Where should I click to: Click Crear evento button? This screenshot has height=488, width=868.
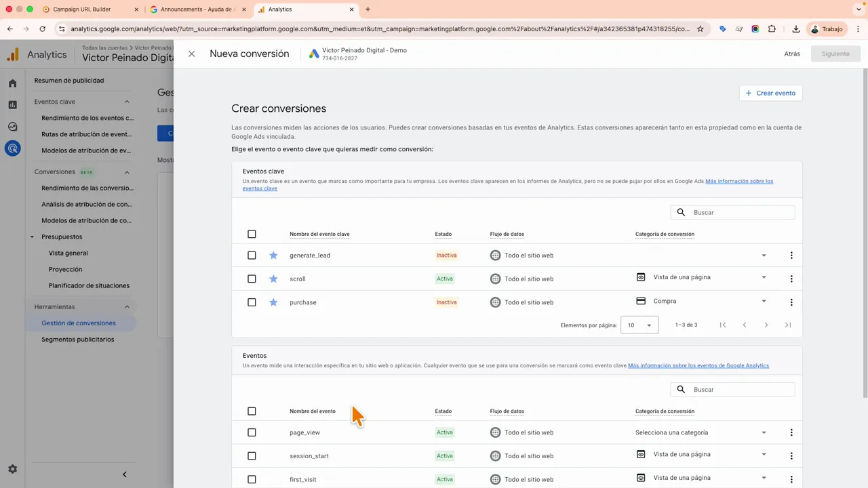coord(770,93)
